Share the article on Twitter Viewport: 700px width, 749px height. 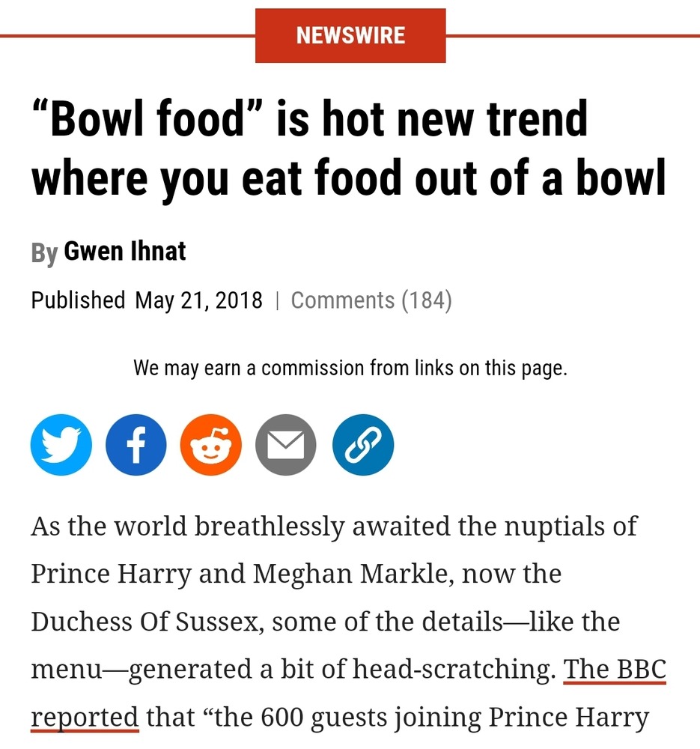tap(61, 445)
